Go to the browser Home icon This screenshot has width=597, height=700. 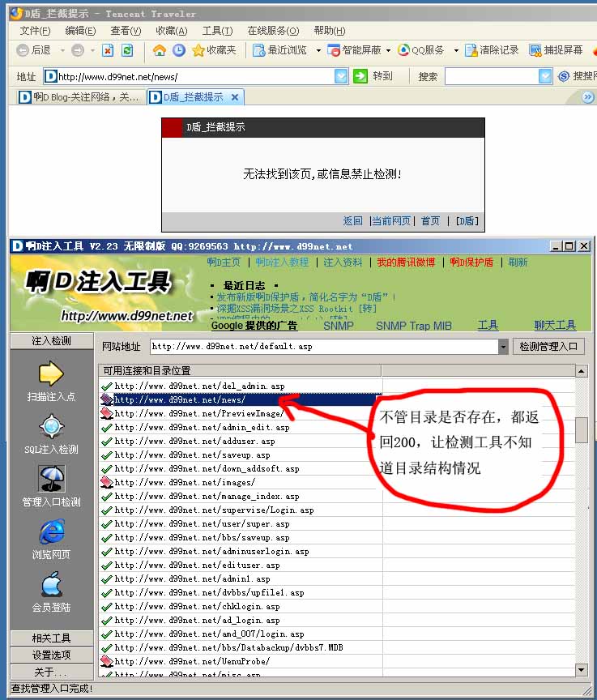pos(160,50)
